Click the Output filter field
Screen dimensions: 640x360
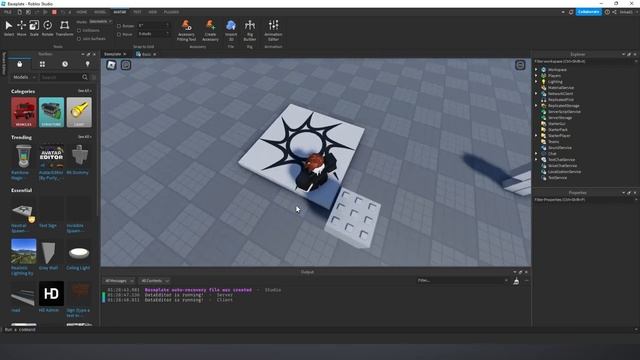(461, 281)
